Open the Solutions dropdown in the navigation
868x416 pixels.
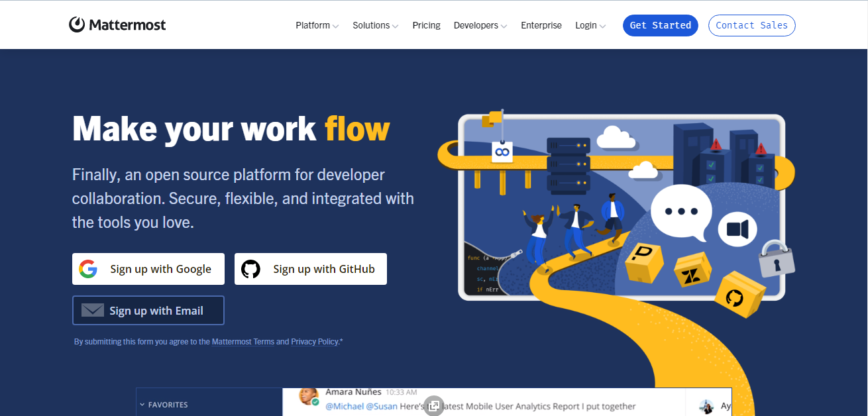(x=375, y=25)
